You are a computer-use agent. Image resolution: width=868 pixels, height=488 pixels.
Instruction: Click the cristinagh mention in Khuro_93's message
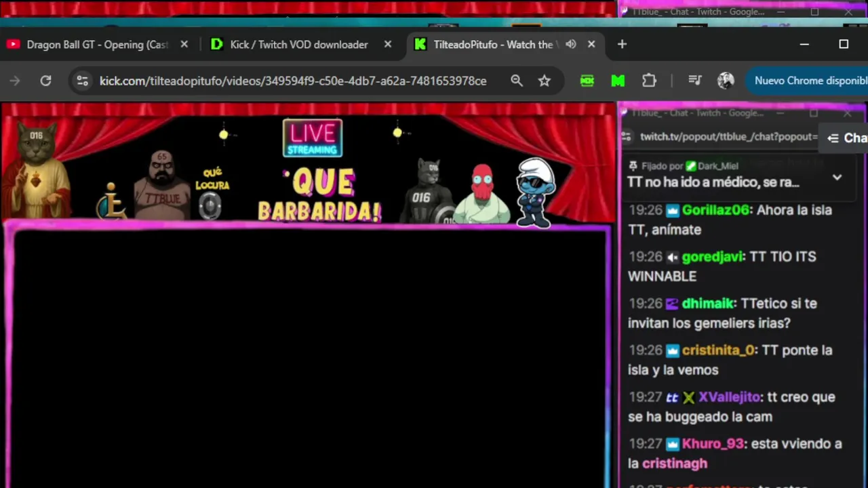pyautogui.click(x=675, y=464)
